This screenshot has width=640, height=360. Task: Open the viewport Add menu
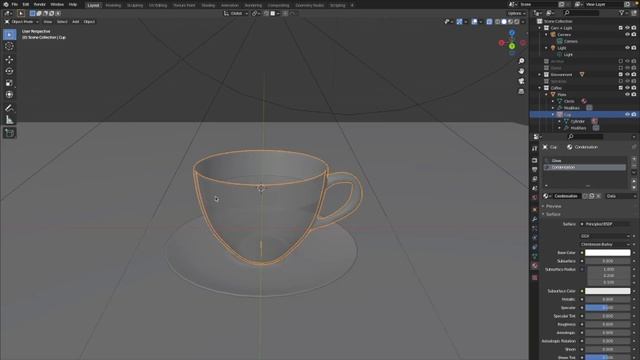(x=76, y=22)
